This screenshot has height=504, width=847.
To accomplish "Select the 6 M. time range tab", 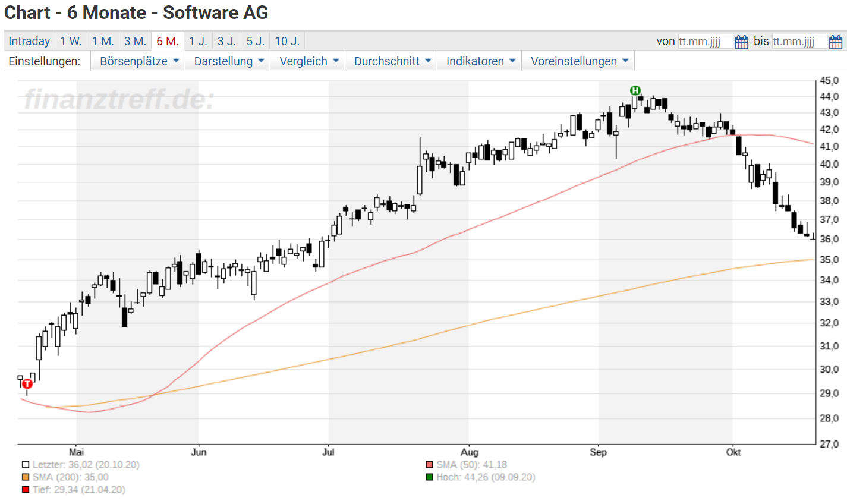I will 168,41.
